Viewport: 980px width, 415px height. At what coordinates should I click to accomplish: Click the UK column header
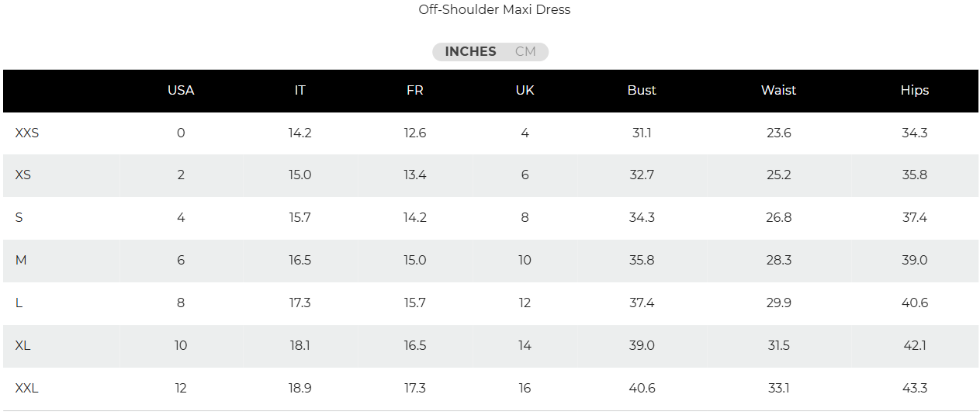(x=525, y=91)
